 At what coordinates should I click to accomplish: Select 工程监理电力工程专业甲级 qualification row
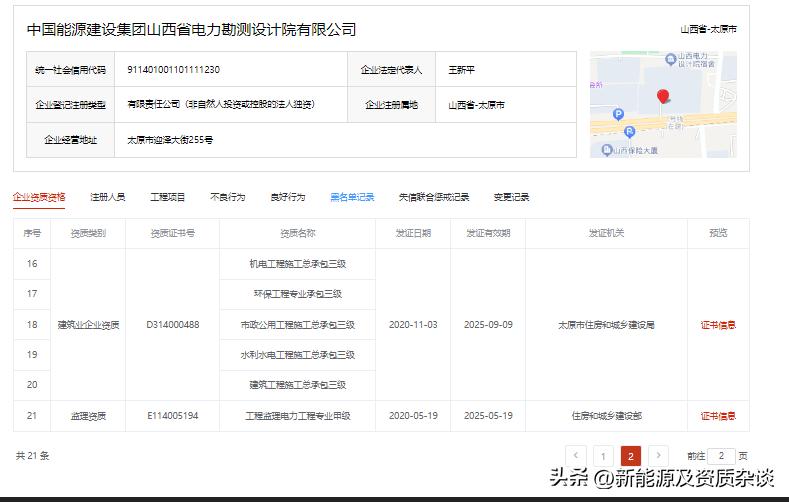pos(297,416)
